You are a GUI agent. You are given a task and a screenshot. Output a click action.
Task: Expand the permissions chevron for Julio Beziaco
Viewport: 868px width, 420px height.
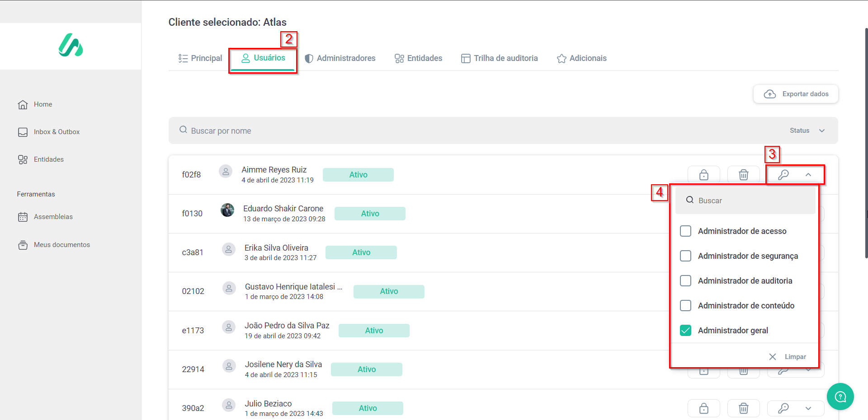click(x=808, y=408)
